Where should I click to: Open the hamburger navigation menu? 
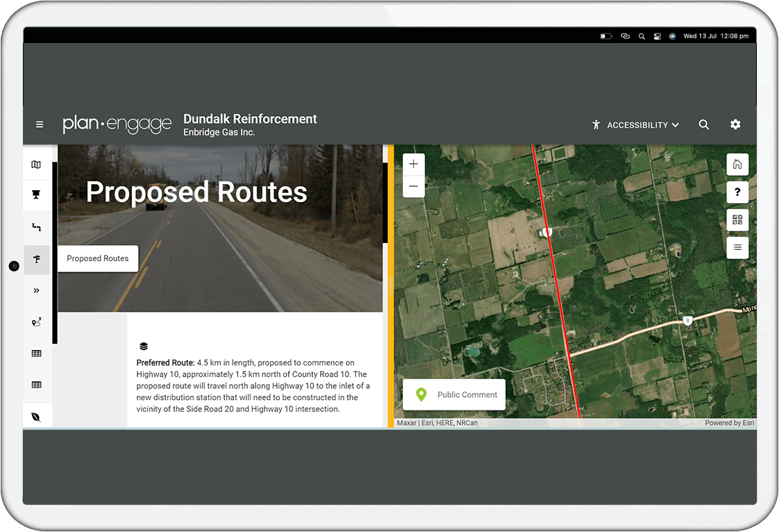click(x=40, y=124)
